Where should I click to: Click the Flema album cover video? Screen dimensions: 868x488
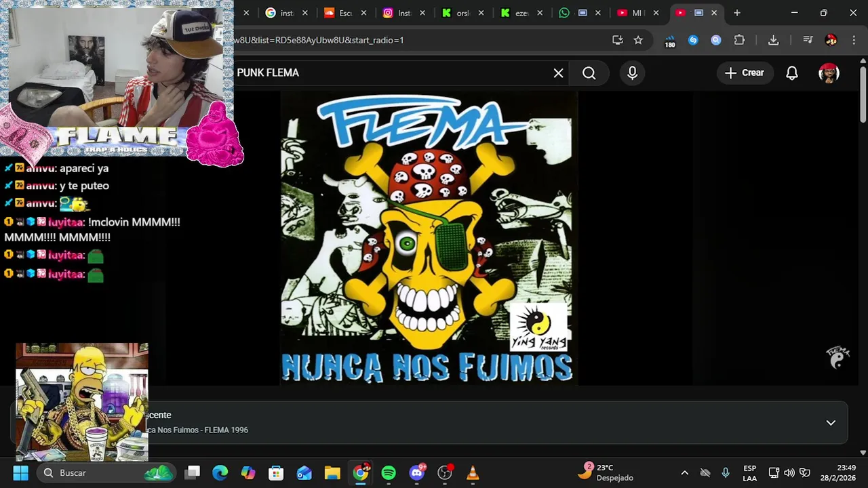click(429, 239)
